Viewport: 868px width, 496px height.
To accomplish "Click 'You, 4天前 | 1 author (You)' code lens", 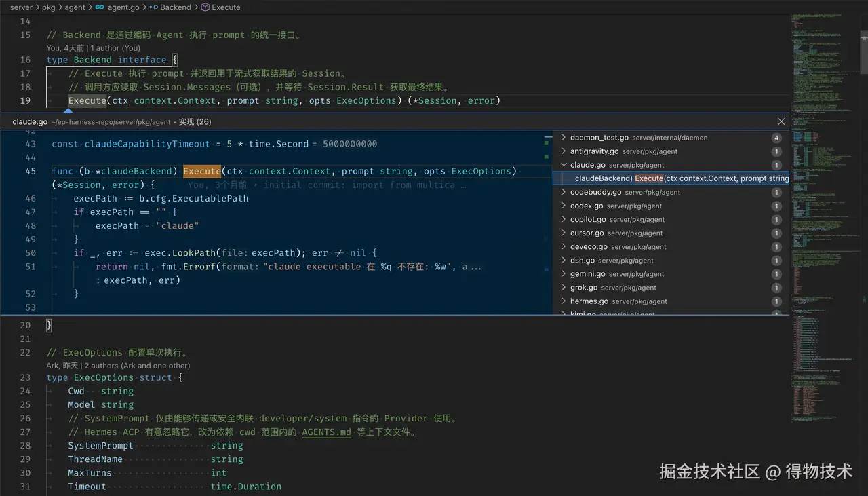I will pos(94,48).
